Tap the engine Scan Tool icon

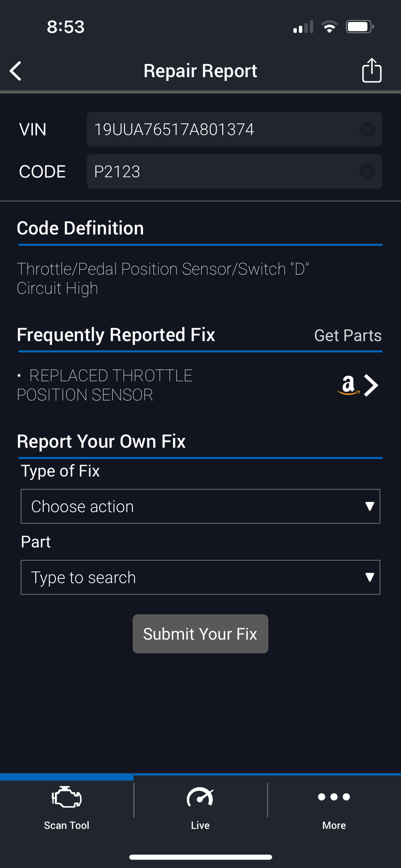pyautogui.click(x=67, y=798)
